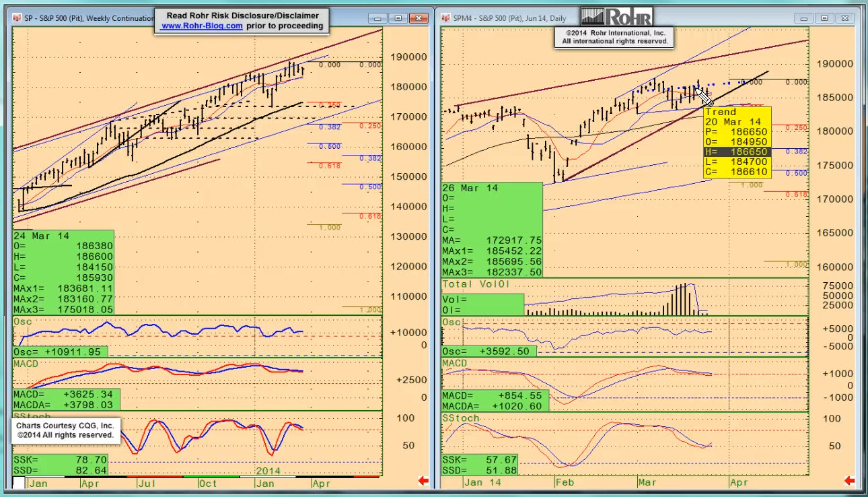This screenshot has height=497, width=868.
Task: Minimize the SP weekly chart window
Action: [x=379, y=18]
